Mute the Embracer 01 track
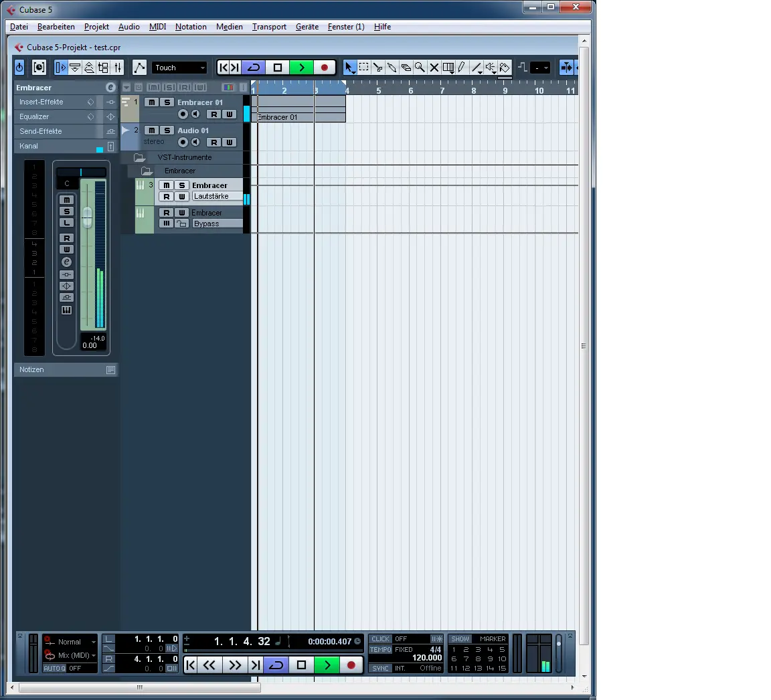Image resolution: width=771 pixels, height=700 pixels. pos(152,102)
